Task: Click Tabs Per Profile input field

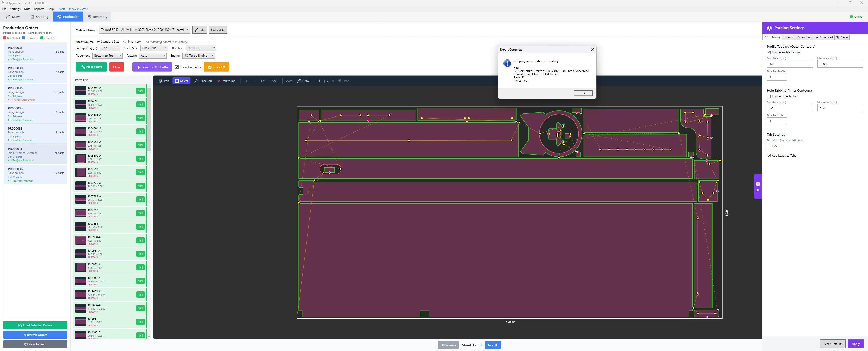Action: 777,77
